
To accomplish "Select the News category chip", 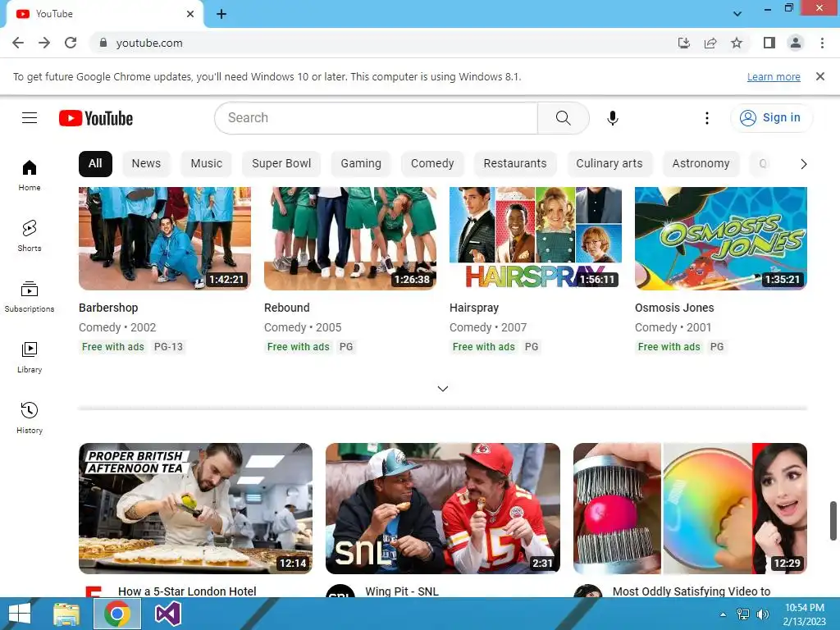I will (x=146, y=164).
